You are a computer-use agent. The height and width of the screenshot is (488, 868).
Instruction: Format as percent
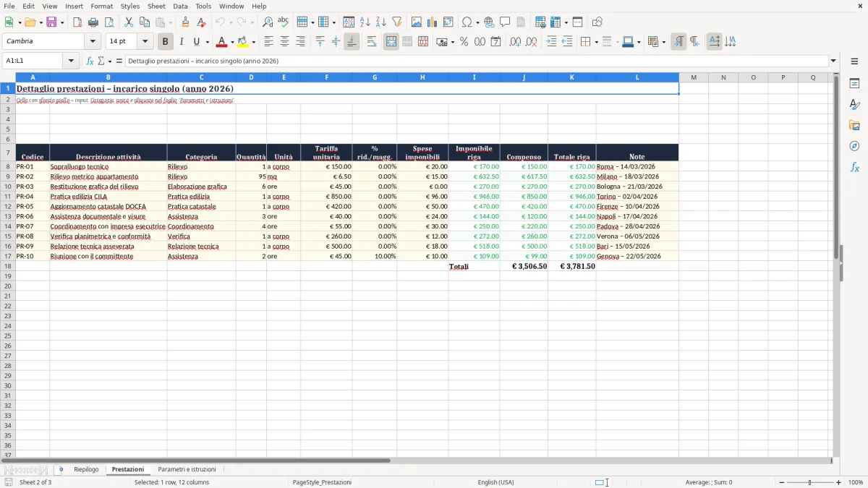point(464,42)
